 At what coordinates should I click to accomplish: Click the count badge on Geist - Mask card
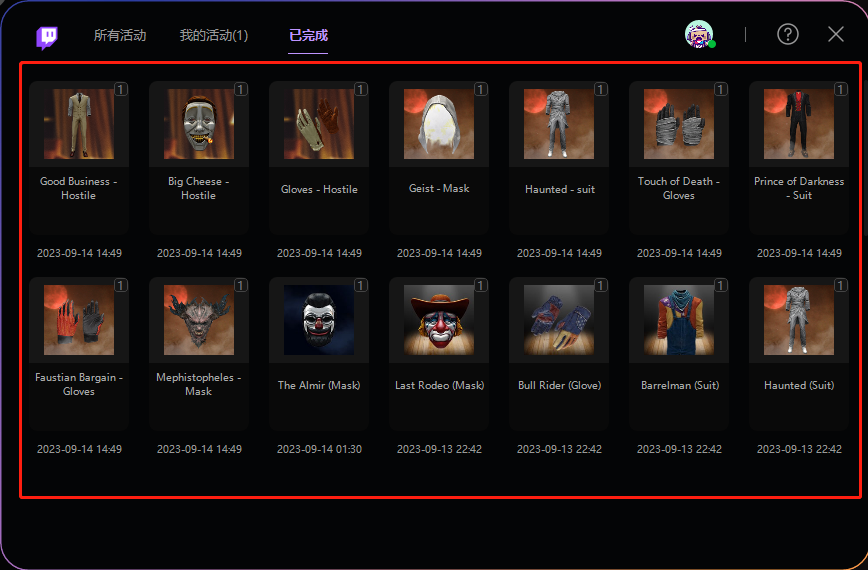480,89
